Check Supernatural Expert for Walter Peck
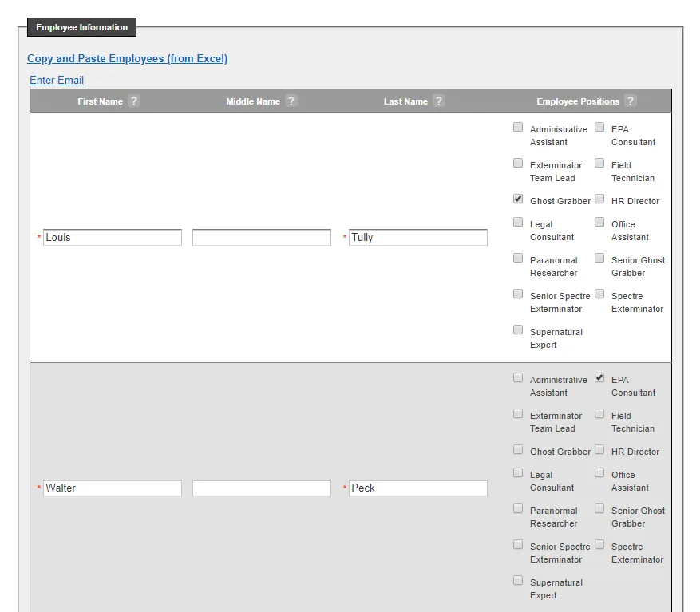Viewport: 700px width, 612px height. pos(518,580)
